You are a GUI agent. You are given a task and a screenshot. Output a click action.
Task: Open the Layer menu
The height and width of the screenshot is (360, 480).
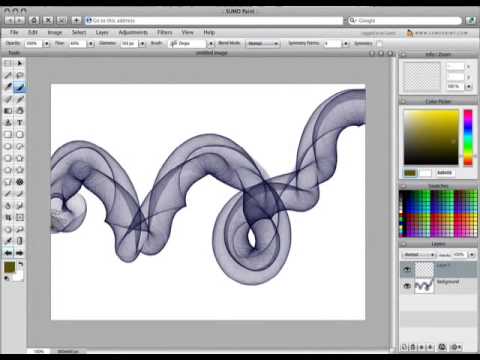click(x=102, y=32)
